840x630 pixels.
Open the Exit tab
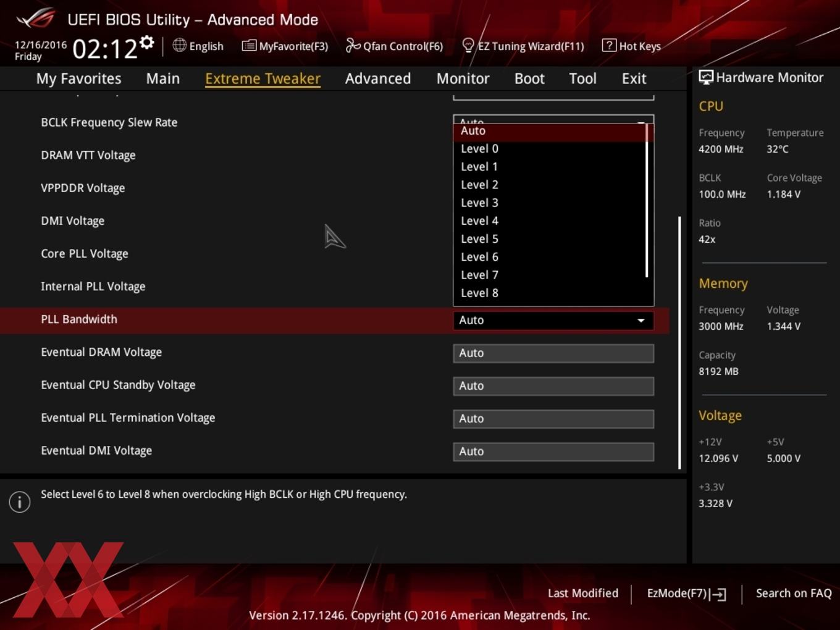[x=634, y=78]
